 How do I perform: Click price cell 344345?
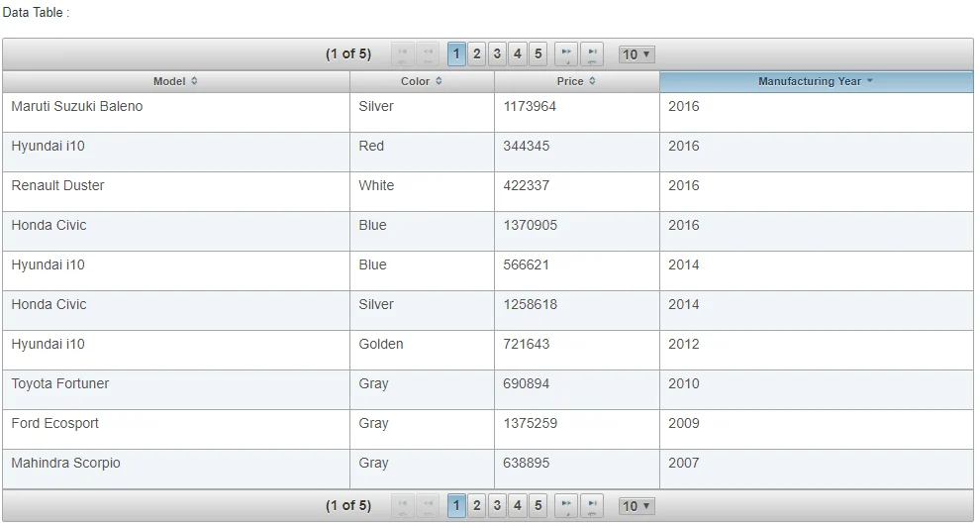577,152
